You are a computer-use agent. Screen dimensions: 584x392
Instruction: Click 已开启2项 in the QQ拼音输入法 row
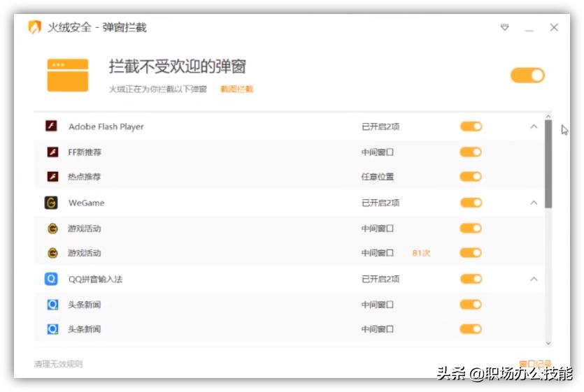380,280
